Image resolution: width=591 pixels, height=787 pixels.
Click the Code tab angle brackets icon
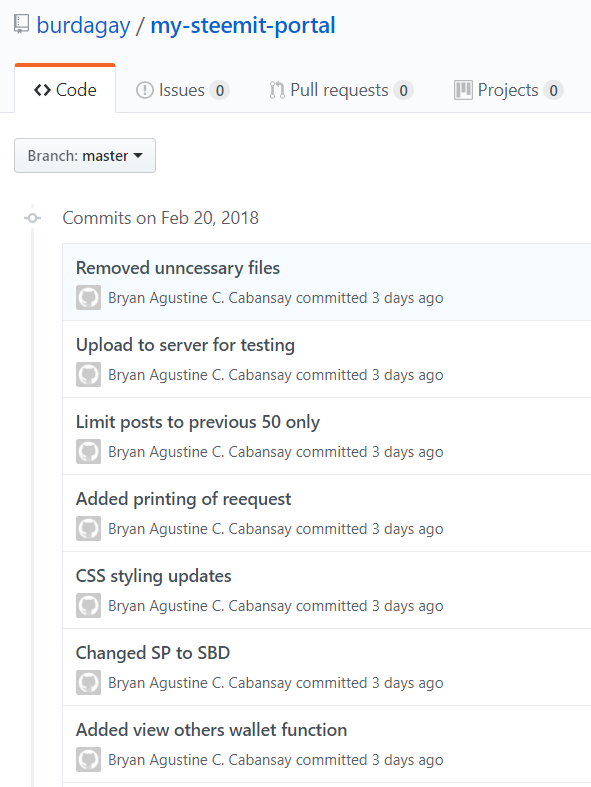[42, 90]
